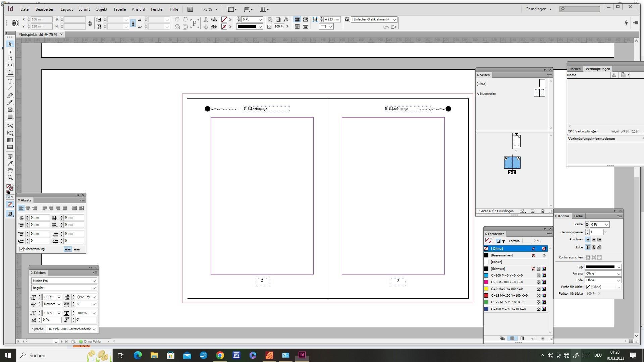Toggle the Silbentrennung checkbox

click(x=21, y=249)
